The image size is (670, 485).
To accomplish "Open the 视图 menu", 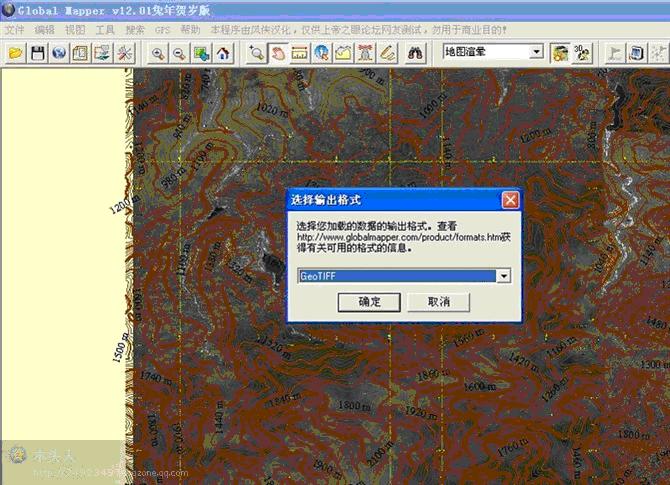I will (75, 30).
